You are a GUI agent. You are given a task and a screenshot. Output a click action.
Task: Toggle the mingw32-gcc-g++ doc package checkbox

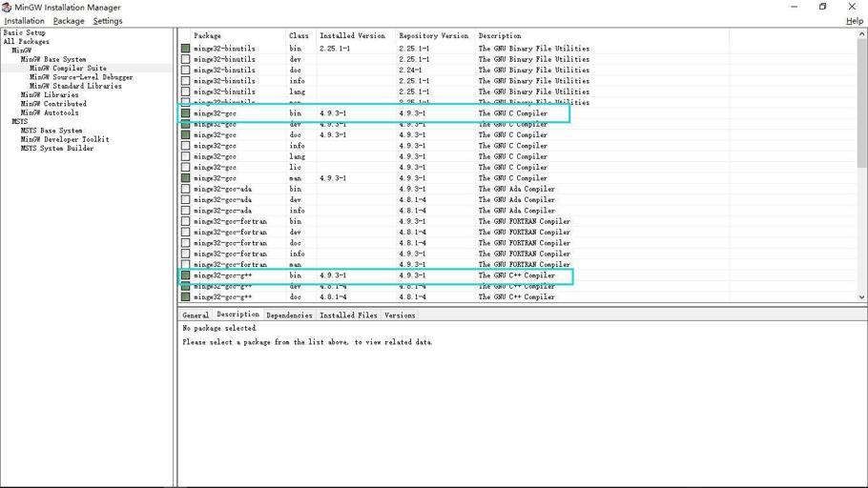tap(185, 296)
